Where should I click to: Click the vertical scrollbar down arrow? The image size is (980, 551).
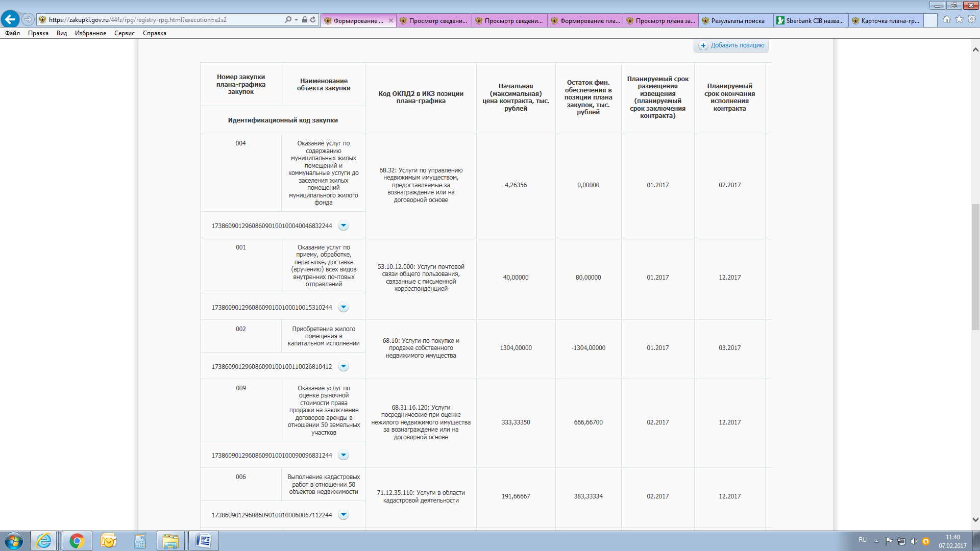pos(975,520)
